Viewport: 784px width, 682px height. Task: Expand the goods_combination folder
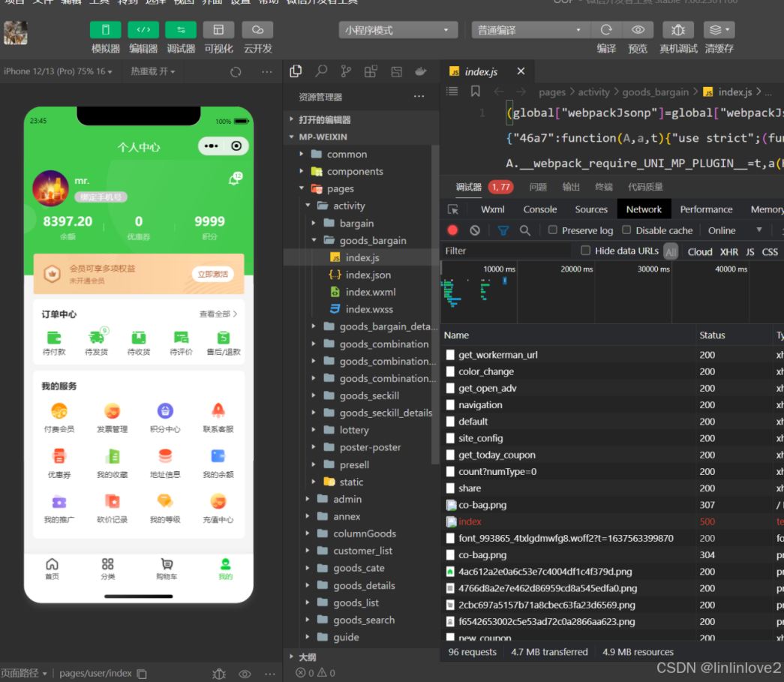point(383,344)
